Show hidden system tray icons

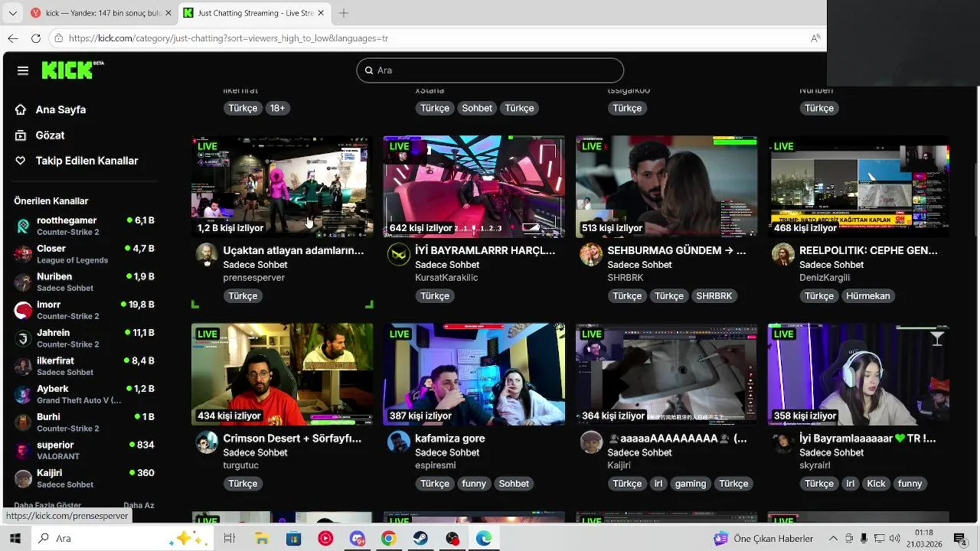point(833,539)
